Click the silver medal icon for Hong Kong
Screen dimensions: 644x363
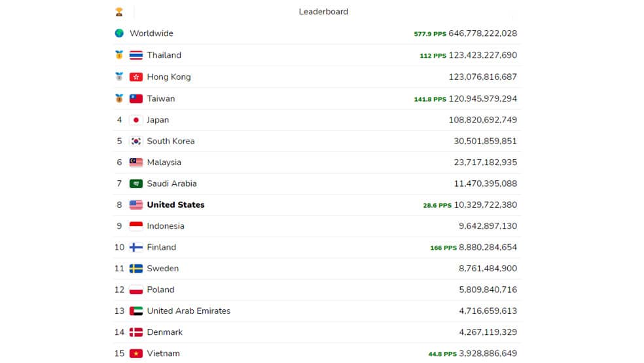[119, 77]
